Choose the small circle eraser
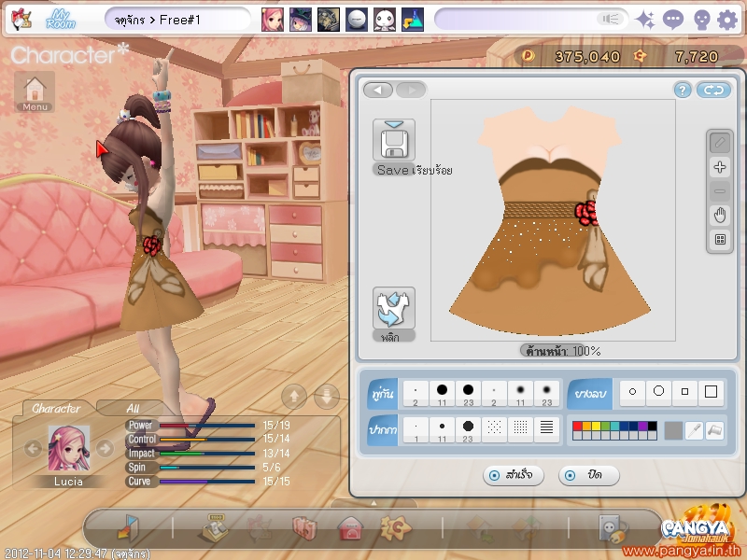 click(x=632, y=393)
